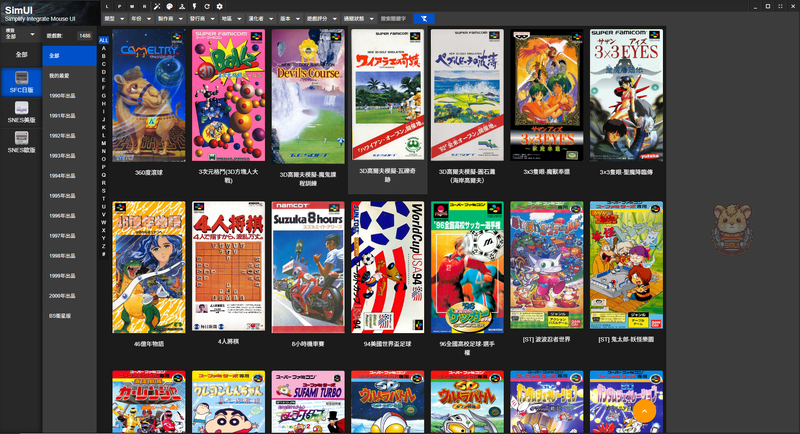
Task: Jump to # in alphabet index
Action: point(104,254)
